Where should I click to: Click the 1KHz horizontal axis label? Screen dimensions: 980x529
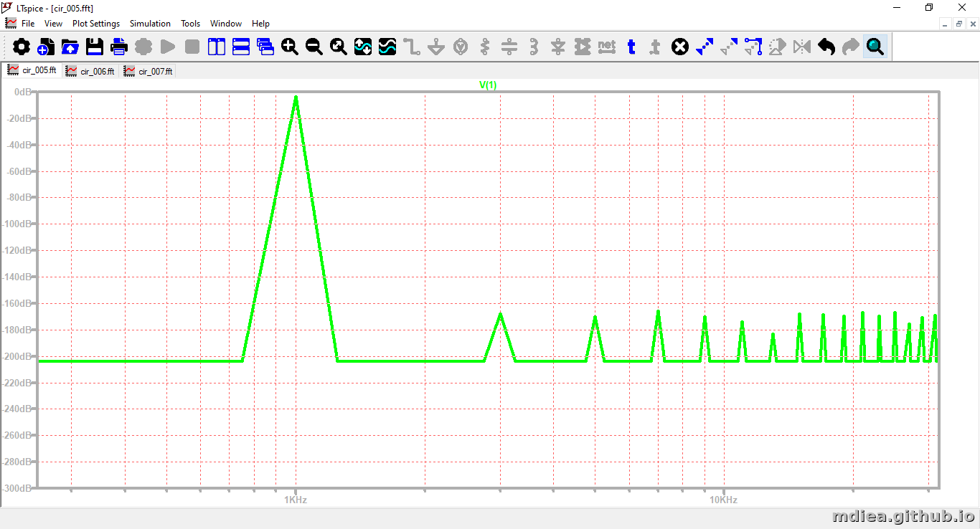coord(296,500)
